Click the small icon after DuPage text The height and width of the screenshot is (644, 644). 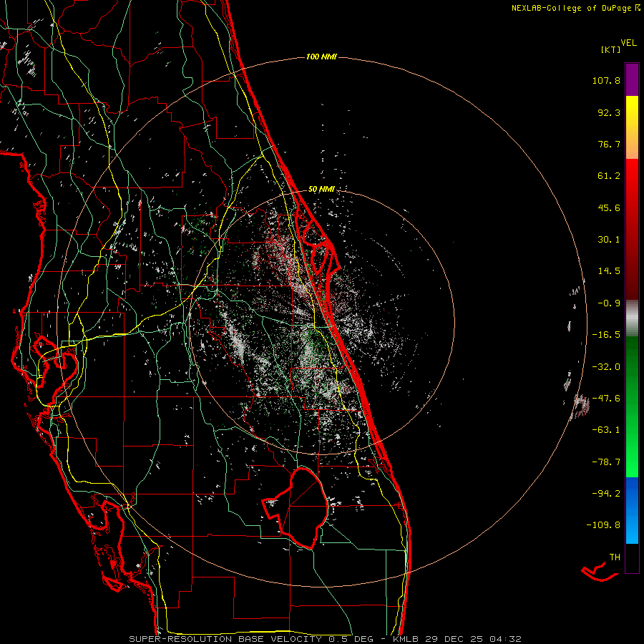point(636,8)
